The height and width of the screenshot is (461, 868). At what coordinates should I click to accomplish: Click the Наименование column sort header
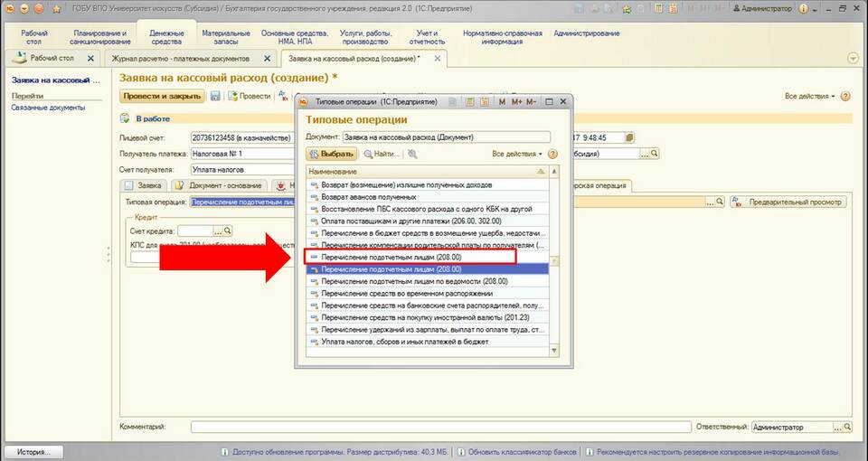428,172
